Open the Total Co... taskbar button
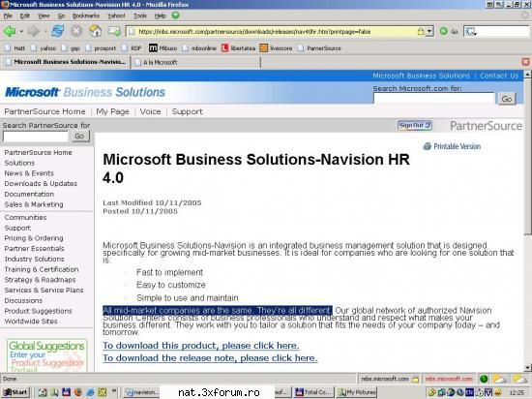Viewport: 532px width, 399px height. point(314,392)
